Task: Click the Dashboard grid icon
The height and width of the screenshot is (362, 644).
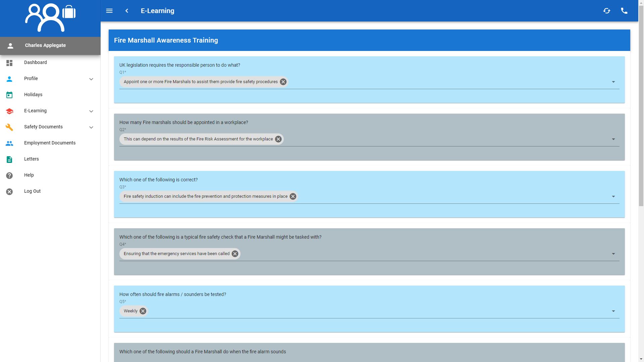Action: pyautogui.click(x=9, y=63)
